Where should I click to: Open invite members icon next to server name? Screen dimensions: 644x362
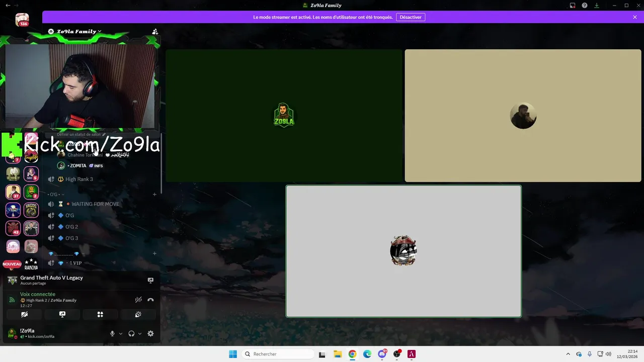pyautogui.click(x=155, y=31)
